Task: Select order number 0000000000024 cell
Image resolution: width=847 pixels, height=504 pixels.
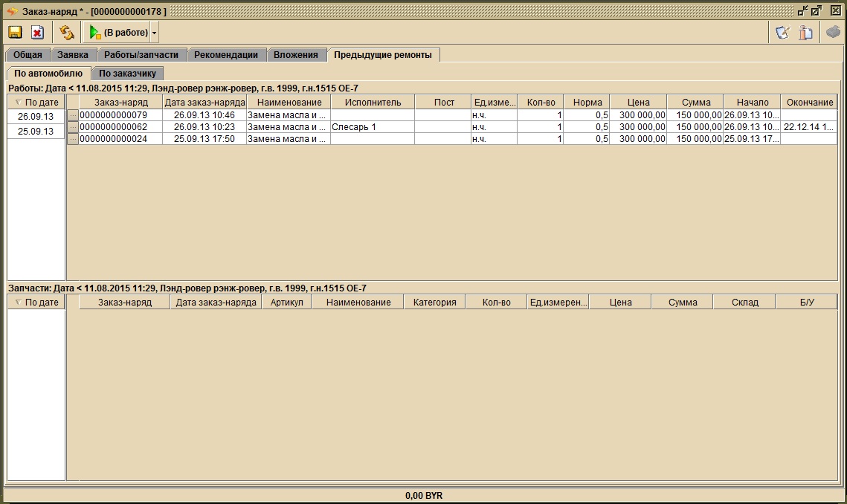Action: pos(121,139)
